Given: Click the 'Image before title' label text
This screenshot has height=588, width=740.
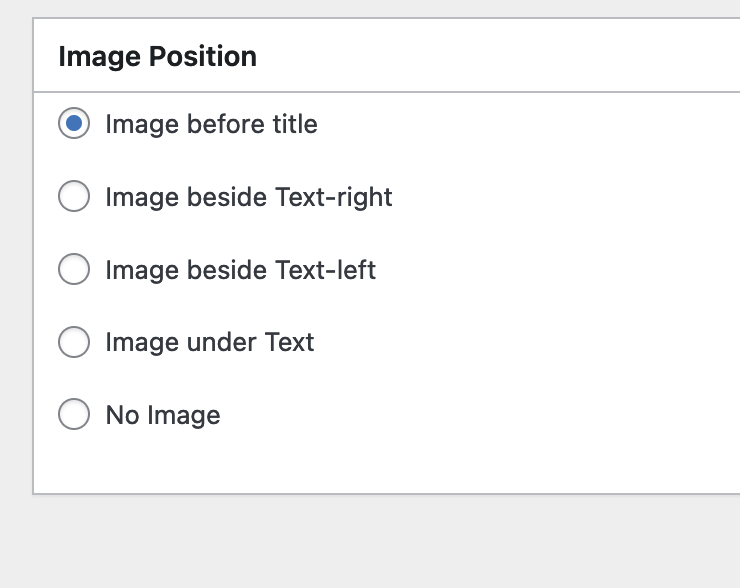Looking at the screenshot, I should [211, 124].
